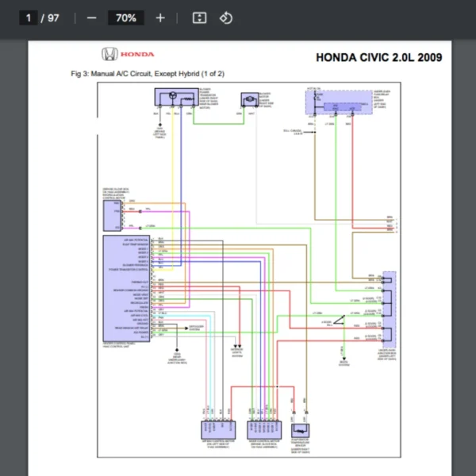Click the fit to page icon
The image size is (476, 476).
200,17
